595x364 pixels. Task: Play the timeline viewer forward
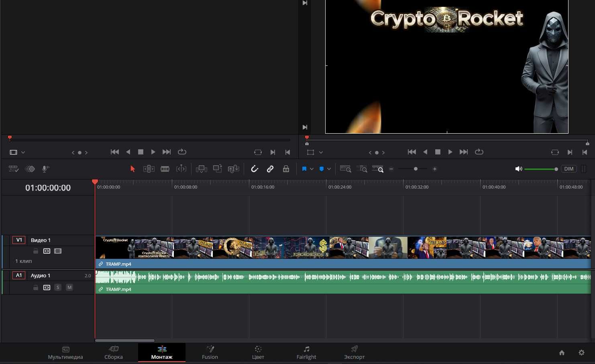(450, 152)
